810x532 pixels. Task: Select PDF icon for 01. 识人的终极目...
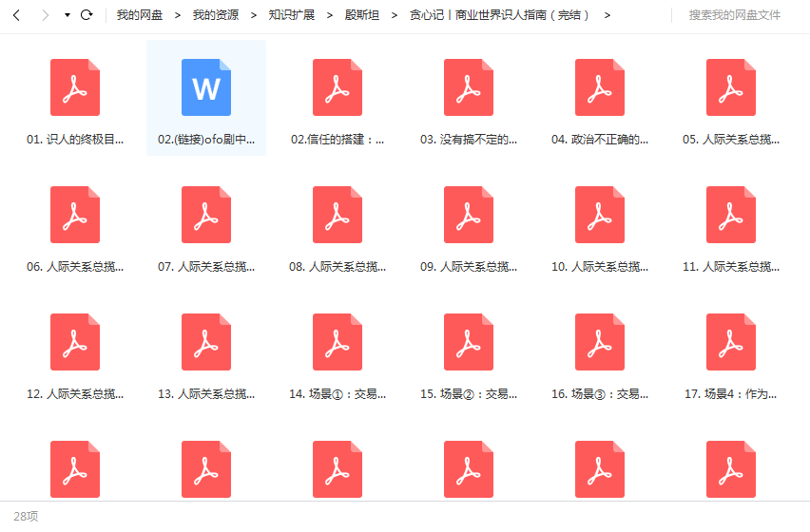coord(75,87)
